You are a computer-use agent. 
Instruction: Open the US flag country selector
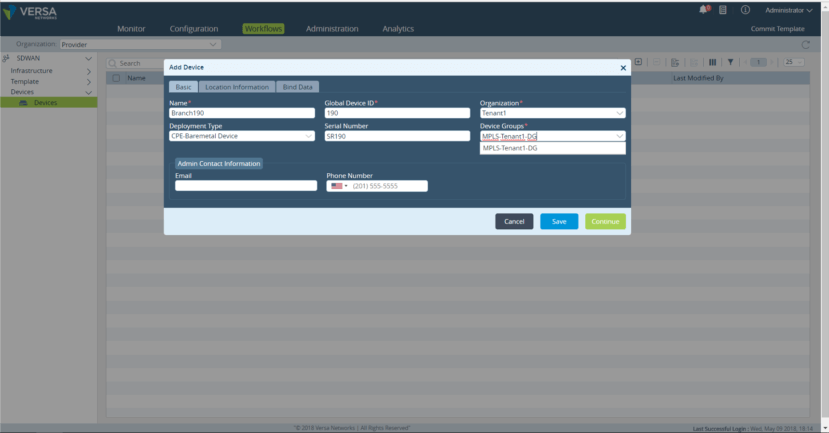click(x=338, y=186)
